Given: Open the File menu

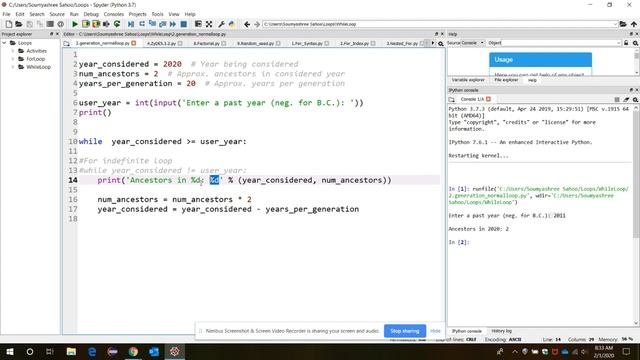Looking at the screenshot, I should coord(6,14).
